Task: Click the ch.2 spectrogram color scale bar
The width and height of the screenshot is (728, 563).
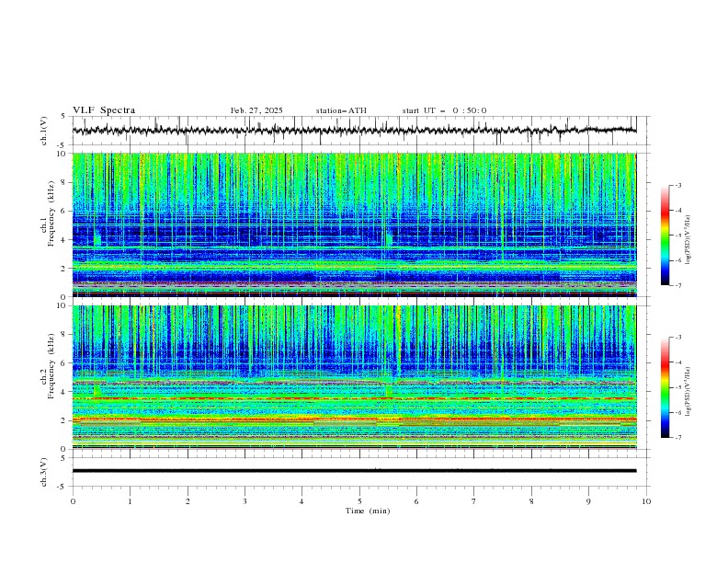Action: tap(665, 387)
